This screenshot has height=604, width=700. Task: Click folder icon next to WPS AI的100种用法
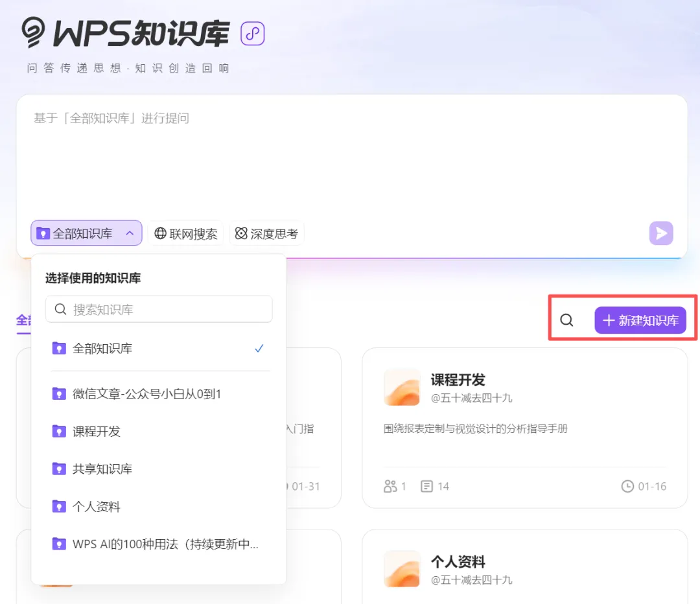59,543
